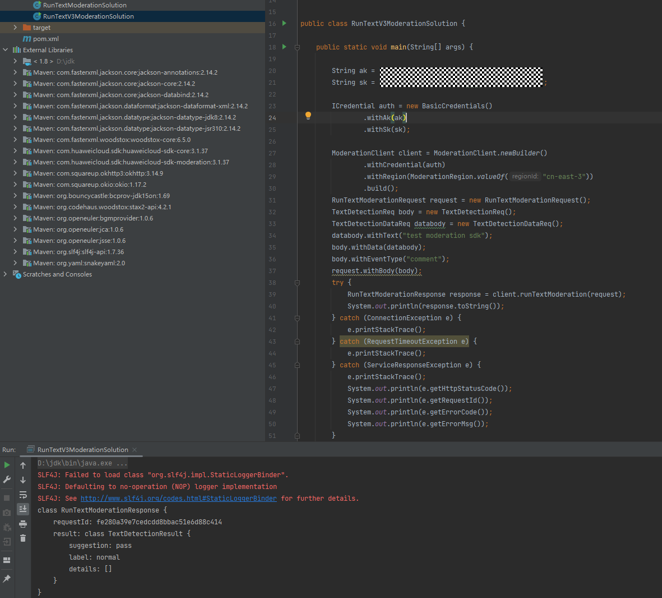
Task: Click the restore layout icon in Run panel
Action: 7,560
